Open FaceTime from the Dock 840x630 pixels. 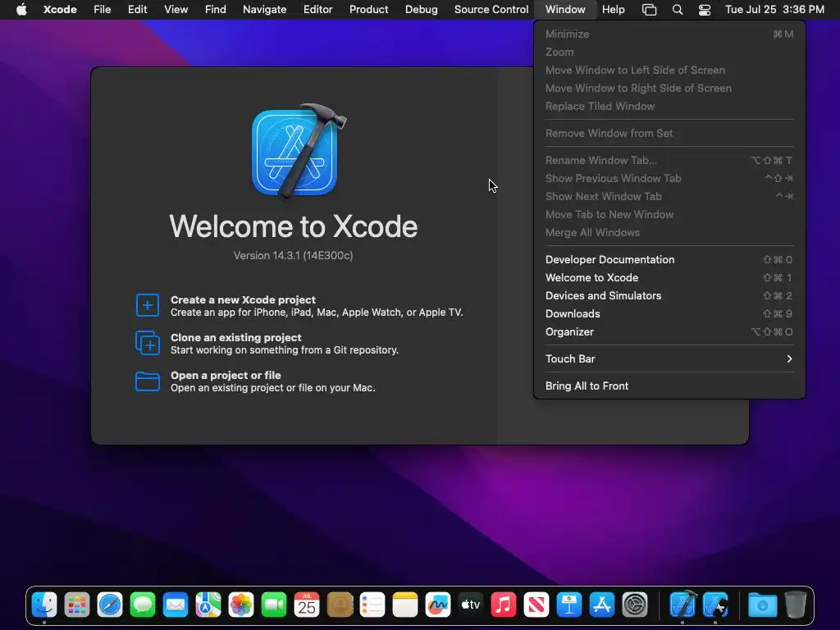[274, 605]
